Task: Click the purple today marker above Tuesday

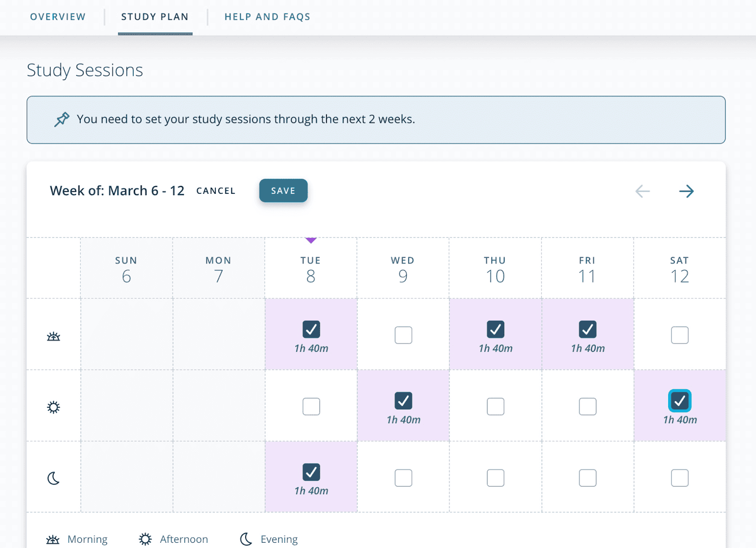Action: 310,240
